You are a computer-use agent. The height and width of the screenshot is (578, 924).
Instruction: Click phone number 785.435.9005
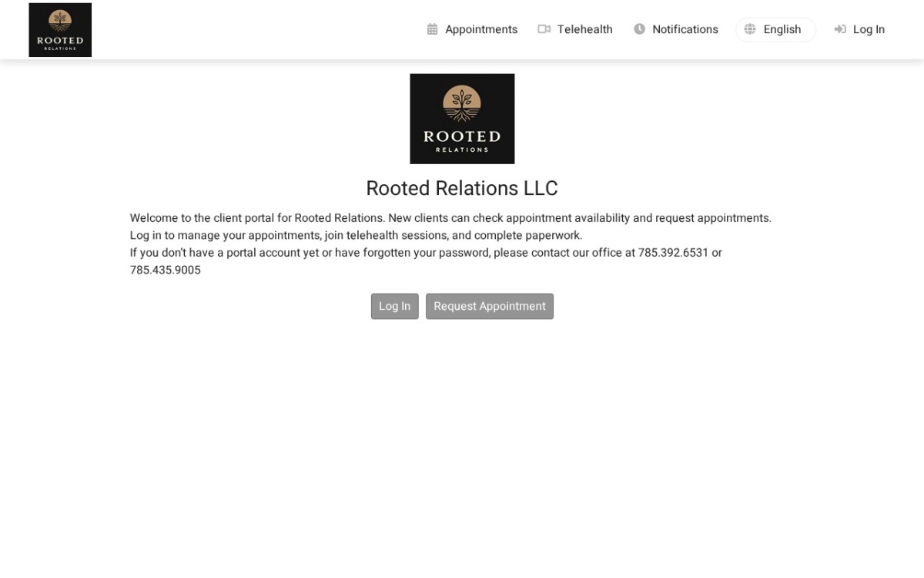click(166, 271)
